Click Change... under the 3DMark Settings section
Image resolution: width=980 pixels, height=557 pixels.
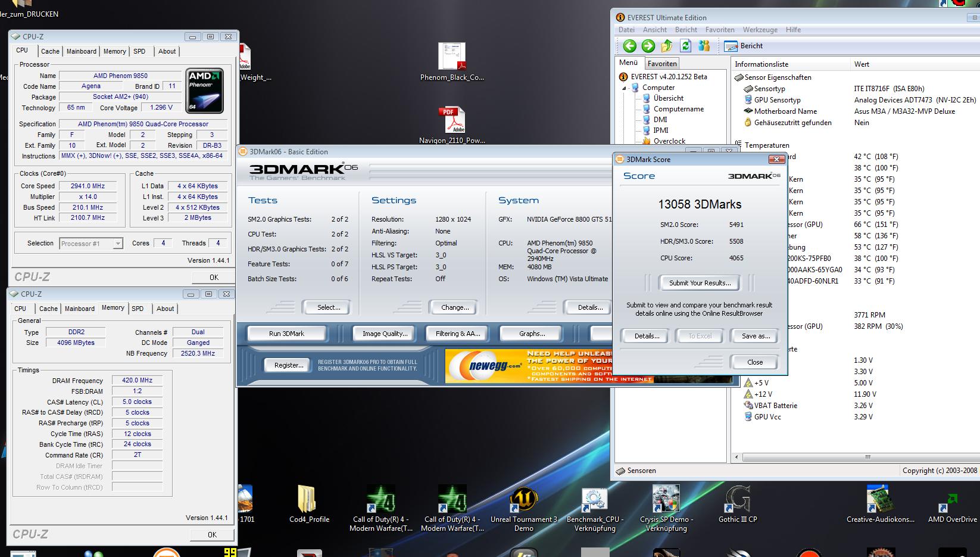455,307
